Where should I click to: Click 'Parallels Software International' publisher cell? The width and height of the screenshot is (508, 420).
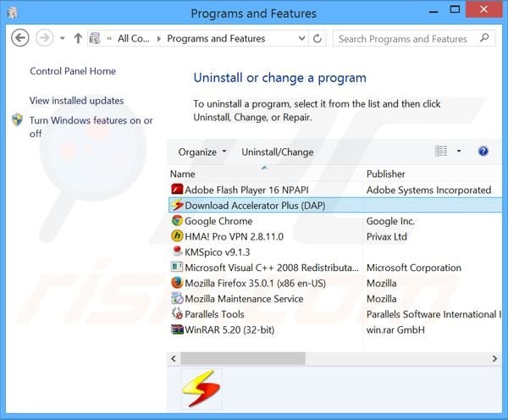433,314
